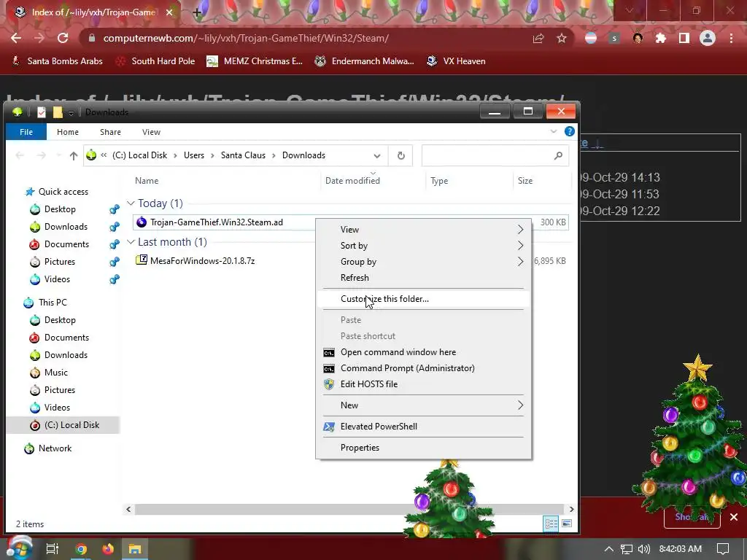Go up one folder level
The height and width of the screenshot is (560, 747).
[x=74, y=155]
